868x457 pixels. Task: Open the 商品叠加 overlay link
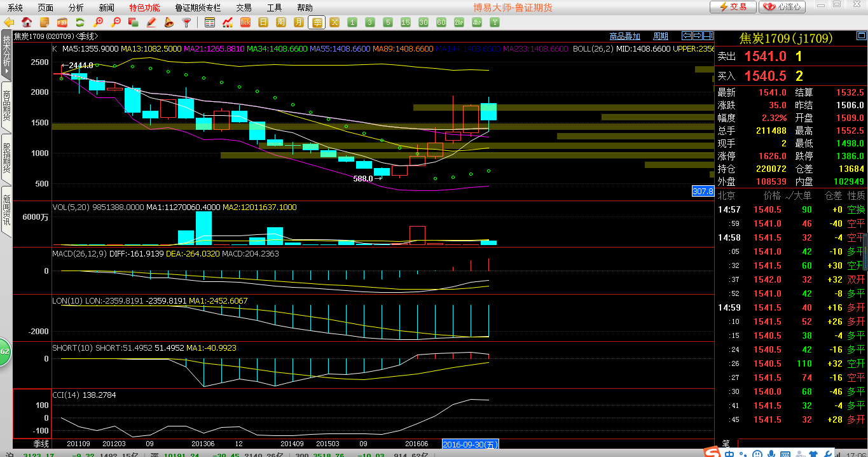(625, 36)
